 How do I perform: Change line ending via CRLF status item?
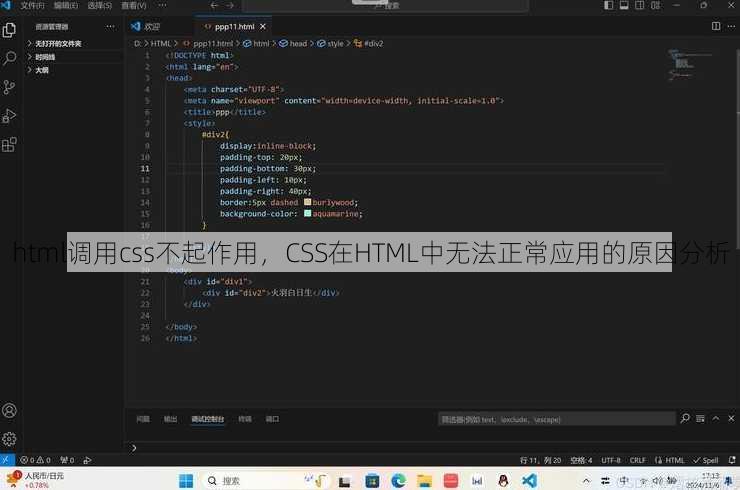638,460
